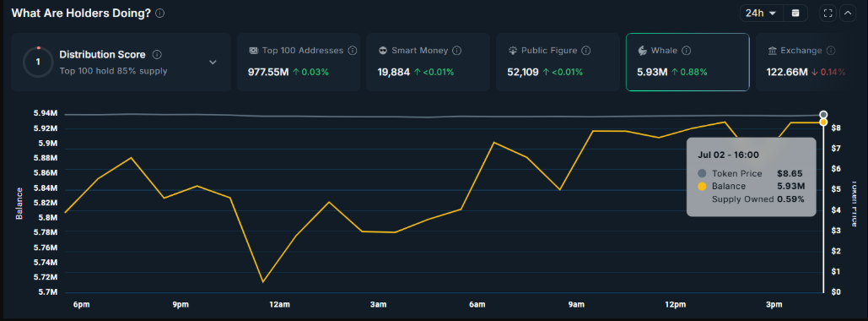Click the yellow Balance endpoint marker
The image size is (868, 321).
[x=823, y=122]
